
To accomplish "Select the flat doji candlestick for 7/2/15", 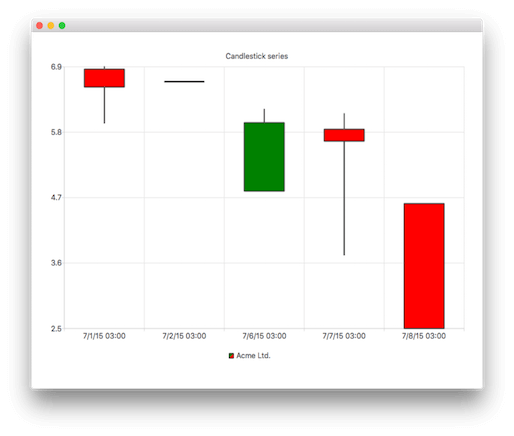I will 184,81.
